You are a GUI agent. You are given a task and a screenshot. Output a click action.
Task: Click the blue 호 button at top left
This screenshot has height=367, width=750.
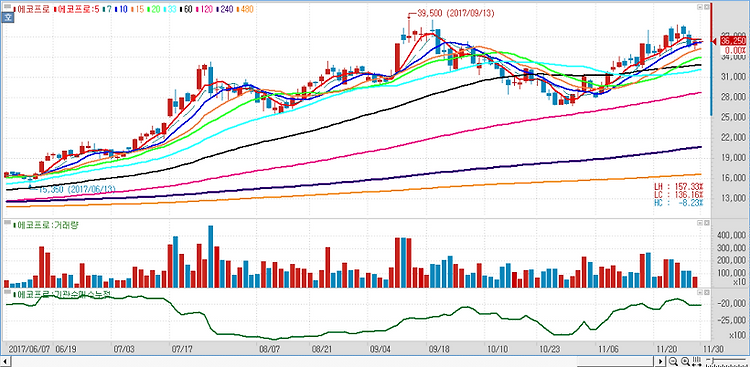pyautogui.click(x=8, y=18)
